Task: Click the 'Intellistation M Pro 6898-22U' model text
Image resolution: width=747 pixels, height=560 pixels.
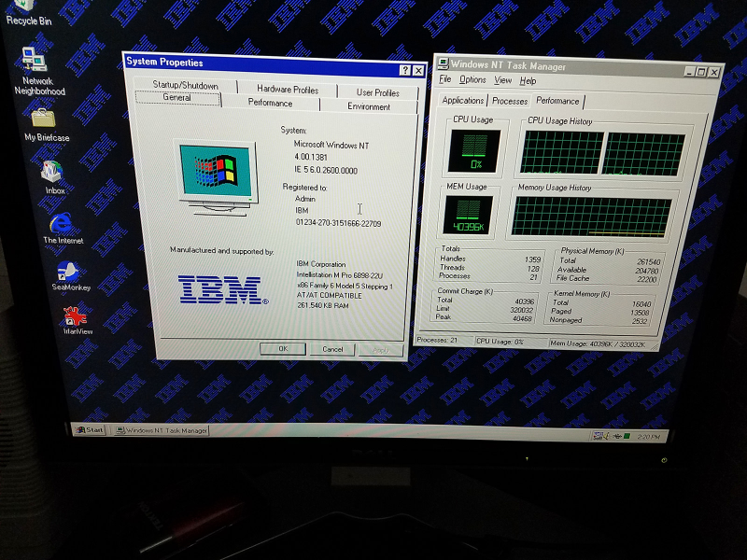Action: pos(339,274)
